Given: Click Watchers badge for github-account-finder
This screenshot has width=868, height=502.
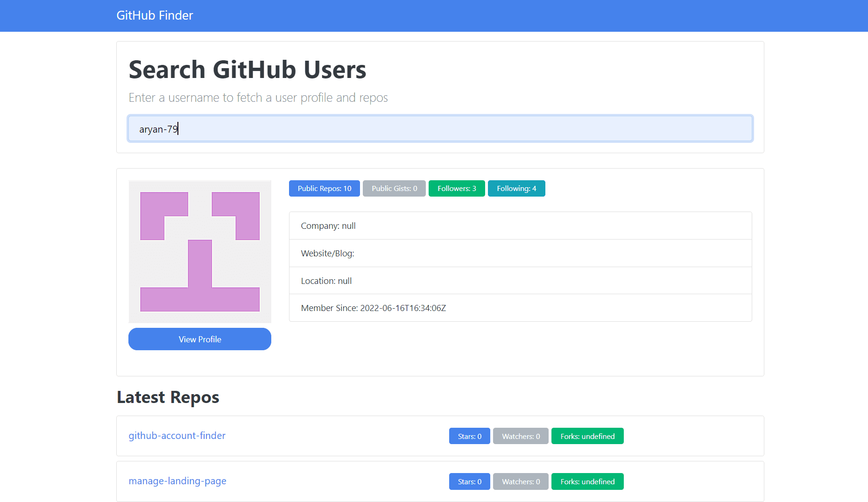Looking at the screenshot, I should pyautogui.click(x=521, y=437).
